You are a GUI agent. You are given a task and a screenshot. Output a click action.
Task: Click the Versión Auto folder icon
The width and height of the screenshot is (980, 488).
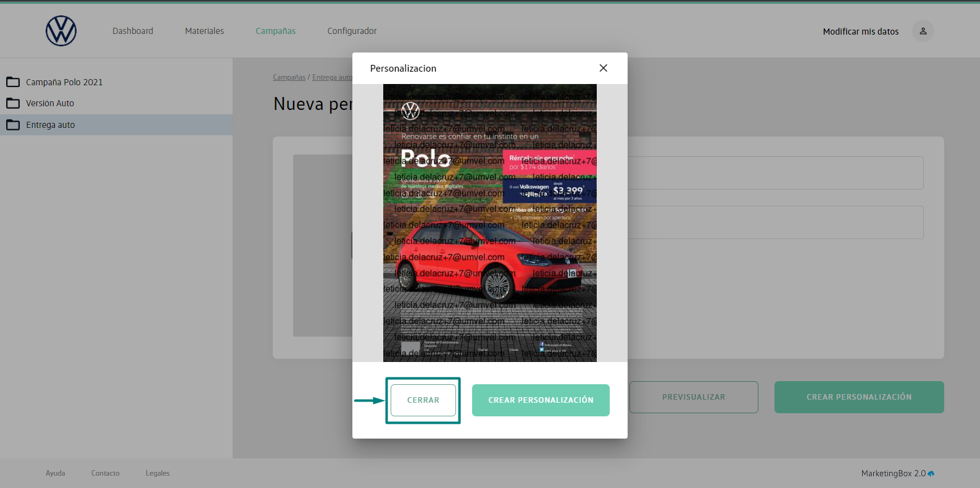13,103
